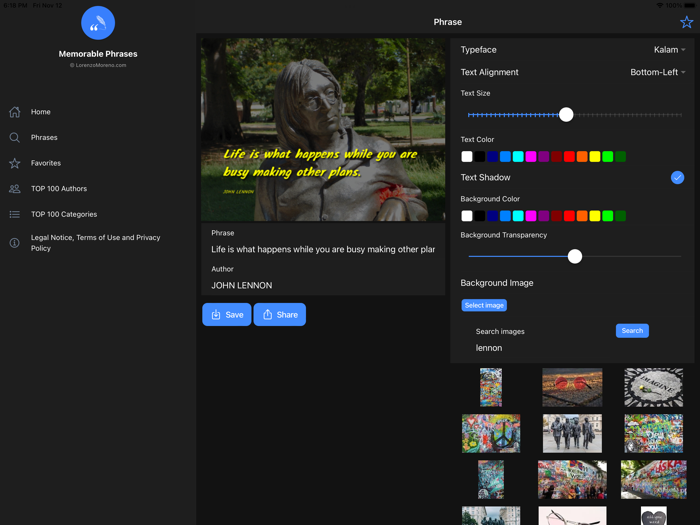700x525 pixels.
Task: Check the battery indicator in status bar
Action: (689, 5)
